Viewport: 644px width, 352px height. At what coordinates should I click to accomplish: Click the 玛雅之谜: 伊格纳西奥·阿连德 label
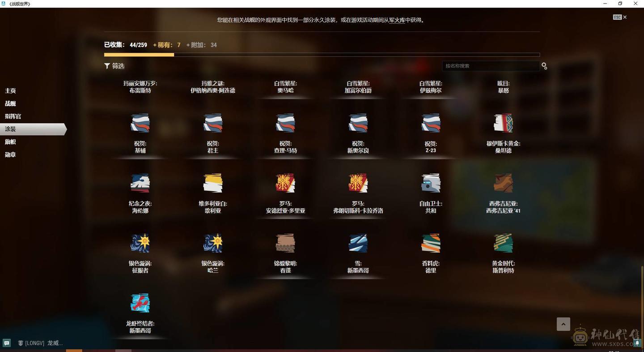pos(213,87)
